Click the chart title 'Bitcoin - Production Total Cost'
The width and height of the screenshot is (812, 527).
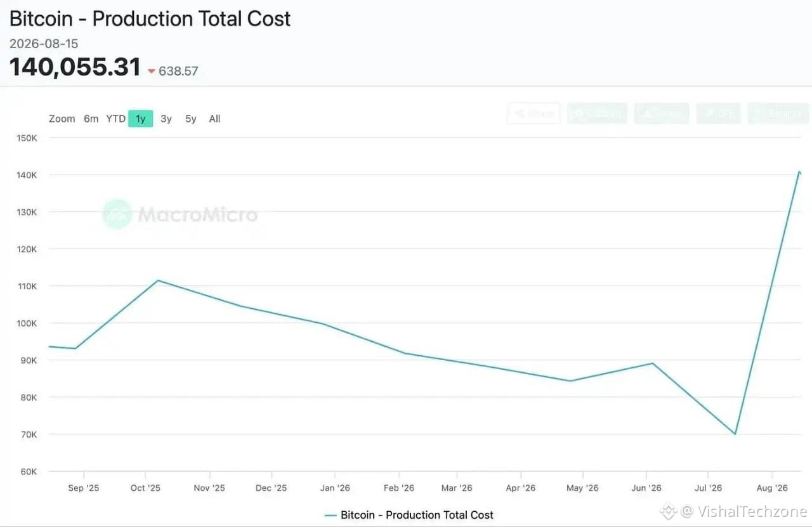point(150,18)
